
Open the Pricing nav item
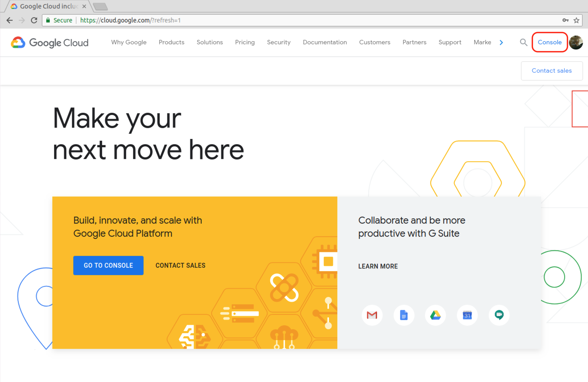245,42
